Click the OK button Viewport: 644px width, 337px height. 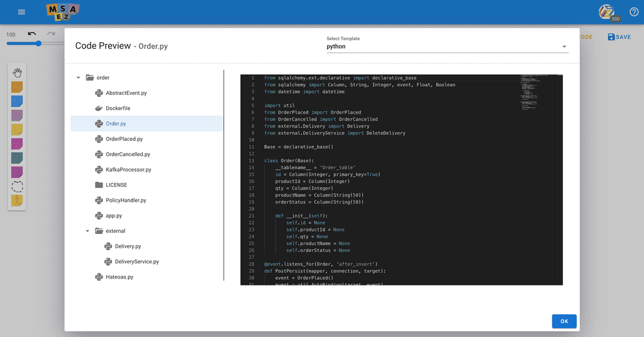[564, 321]
